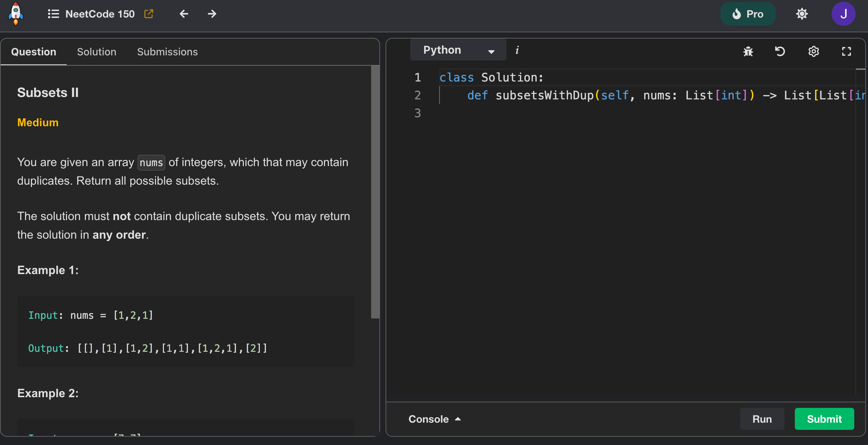Reset code to default icon

780,52
